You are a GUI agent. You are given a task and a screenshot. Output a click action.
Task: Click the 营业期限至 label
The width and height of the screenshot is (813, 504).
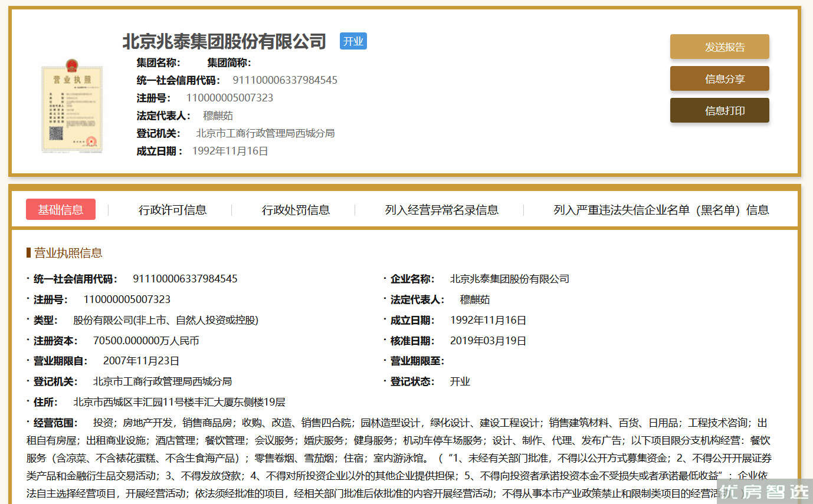click(x=418, y=361)
